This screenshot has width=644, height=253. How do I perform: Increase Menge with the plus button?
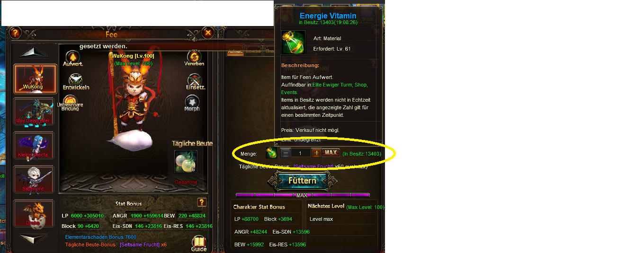click(x=317, y=153)
